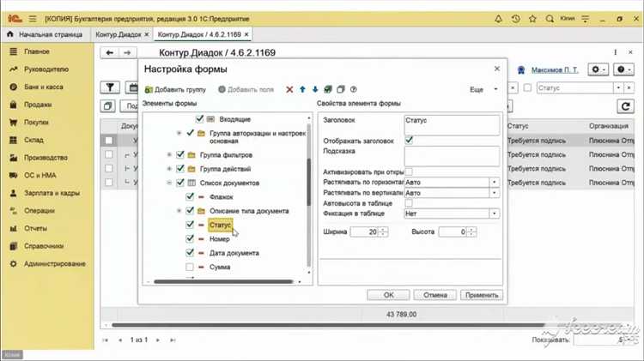Open Растягивать по горизонтали dropdown

pos(494,182)
